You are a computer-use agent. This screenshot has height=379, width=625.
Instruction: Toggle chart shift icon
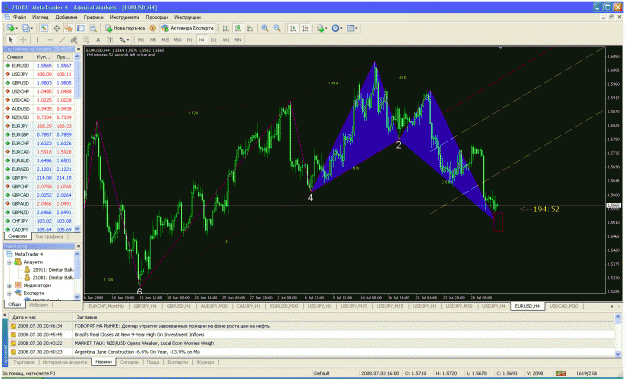(x=305, y=28)
